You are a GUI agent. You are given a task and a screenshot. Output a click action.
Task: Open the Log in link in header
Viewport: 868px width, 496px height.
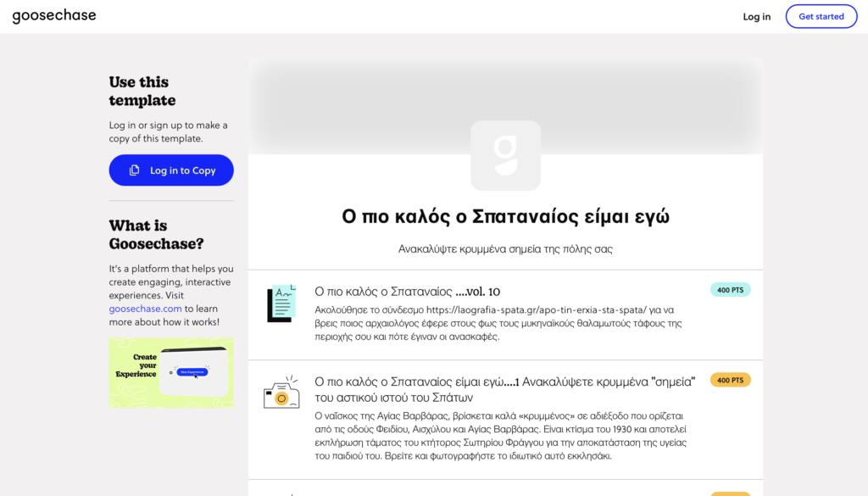756,17
